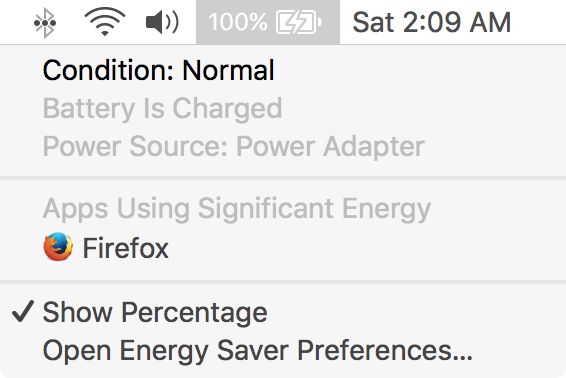Click the Apps Using Significant Energy header
Image resolution: width=566 pixels, height=378 pixels.
pos(237,209)
